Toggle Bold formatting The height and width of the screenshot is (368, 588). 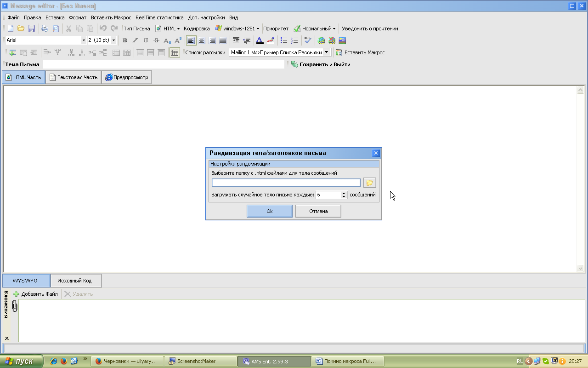pos(124,40)
